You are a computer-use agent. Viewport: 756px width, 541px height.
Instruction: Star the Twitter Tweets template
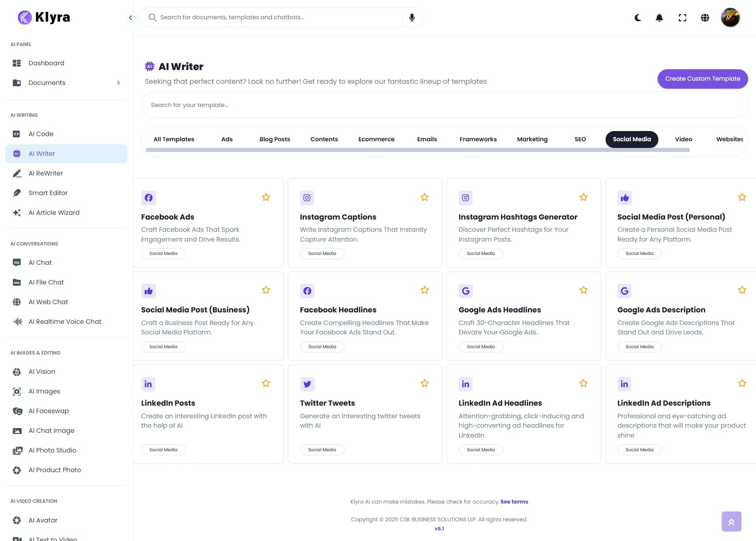click(424, 383)
